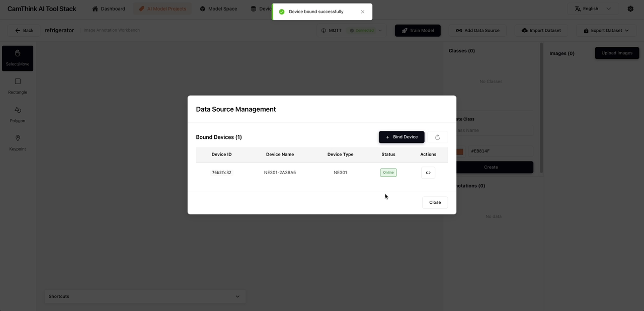Open the settings gear icon
644x311 pixels.
(630, 9)
